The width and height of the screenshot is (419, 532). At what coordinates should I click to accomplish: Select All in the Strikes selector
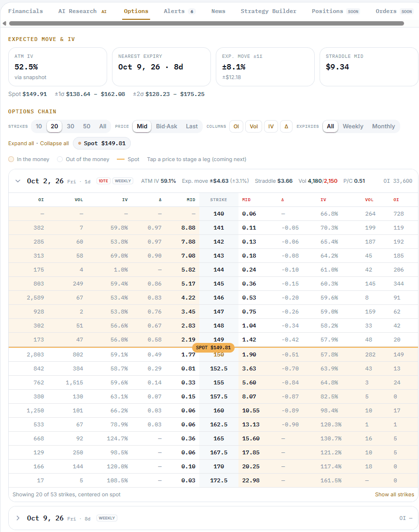pos(102,126)
